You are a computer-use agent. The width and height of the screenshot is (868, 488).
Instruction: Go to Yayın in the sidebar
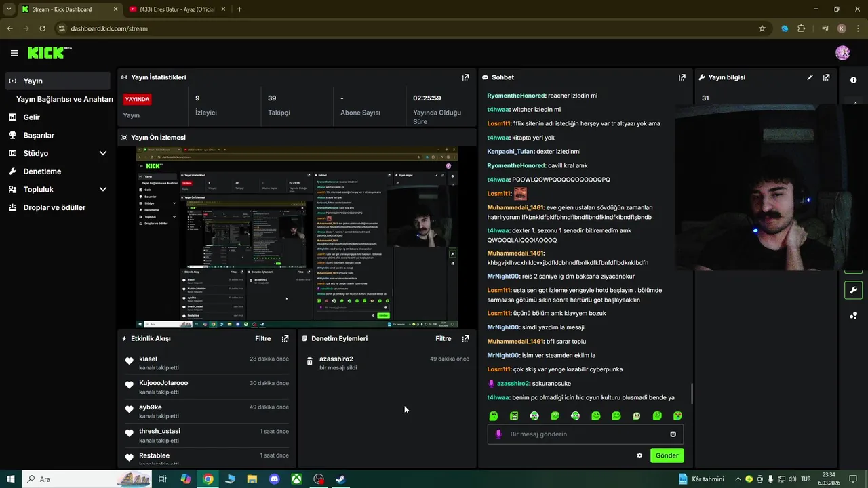(58, 81)
